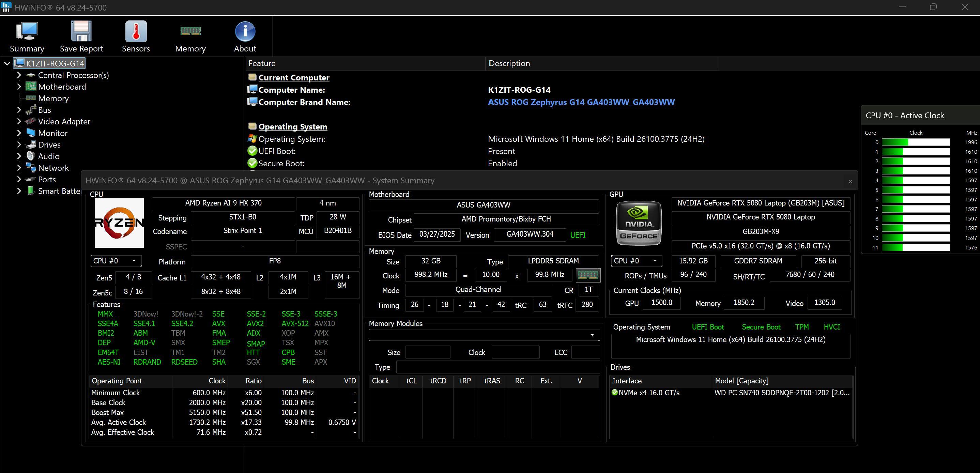This screenshot has height=473, width=980.
Task: Click the memory module icon beside 99.8 MHz
Action: (588, 275)
